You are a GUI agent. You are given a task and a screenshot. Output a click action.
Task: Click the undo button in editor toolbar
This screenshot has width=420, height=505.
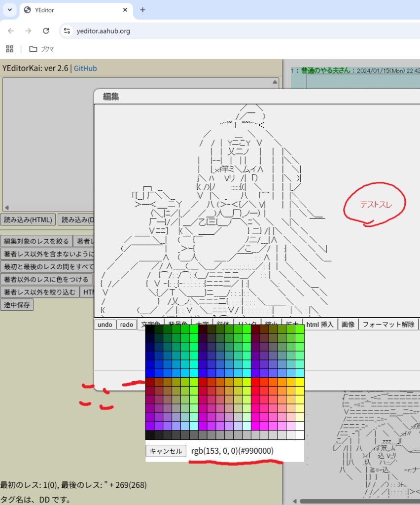pyautogui.click(x=105, y=325)
